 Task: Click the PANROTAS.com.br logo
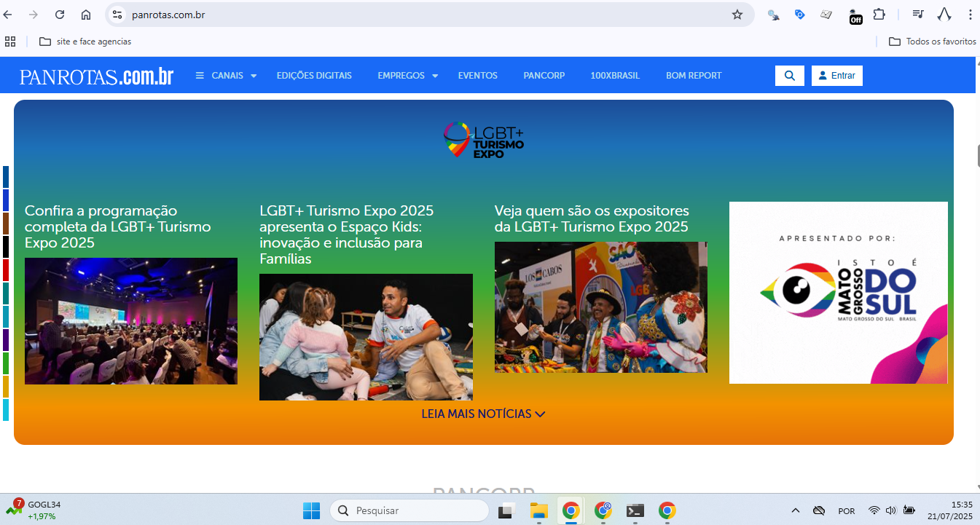click(x=97, y=76)
